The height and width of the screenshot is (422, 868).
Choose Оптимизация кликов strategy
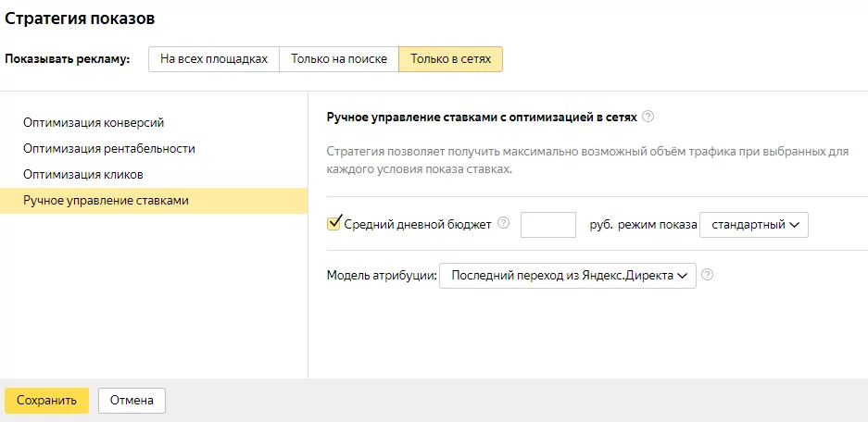pyautogui.click(x=154, y=175)
